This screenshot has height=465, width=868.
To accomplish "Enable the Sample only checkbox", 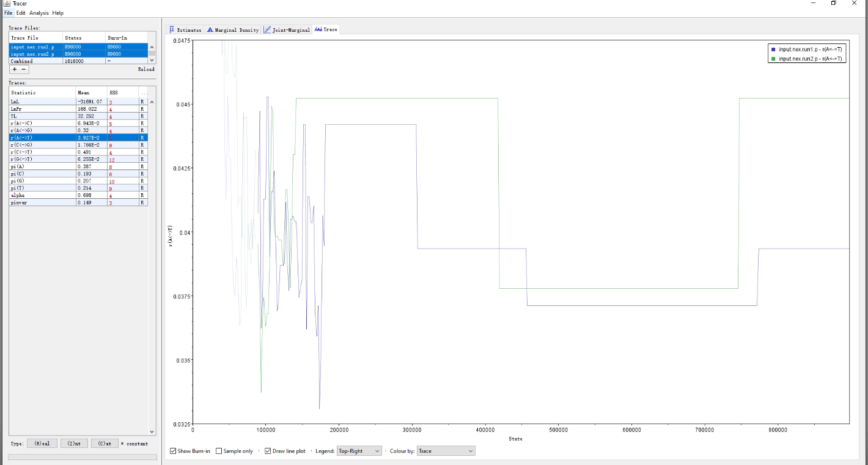I will (218, 451).
